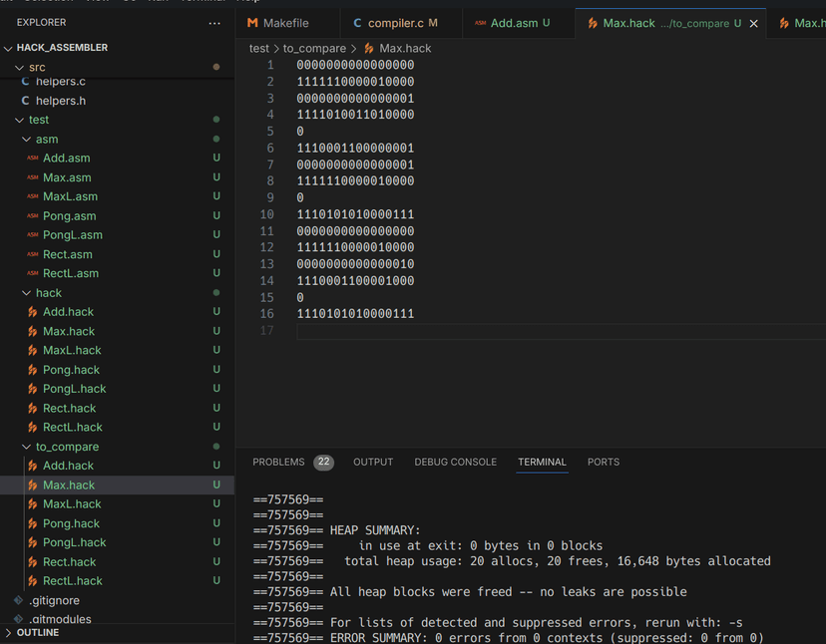Click the .gitignore file icon

pos(19,600)
